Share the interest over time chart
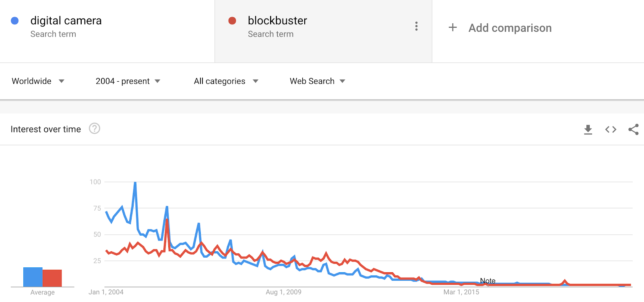644x302 pixels. [x=634, y=129]
